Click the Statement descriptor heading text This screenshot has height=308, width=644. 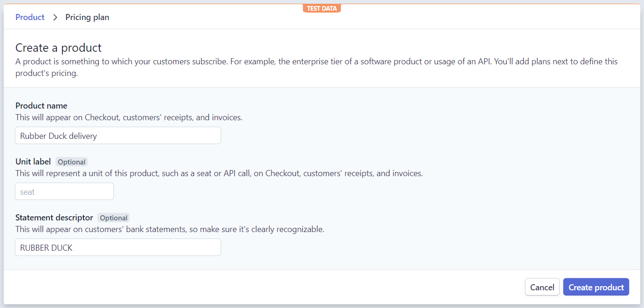tap(54, 217)
